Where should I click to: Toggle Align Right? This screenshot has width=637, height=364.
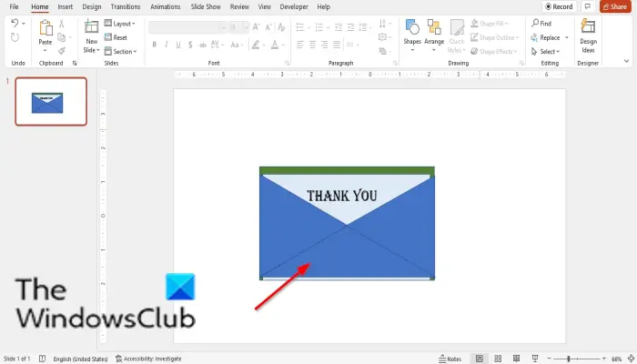click(x=325, y=45)
